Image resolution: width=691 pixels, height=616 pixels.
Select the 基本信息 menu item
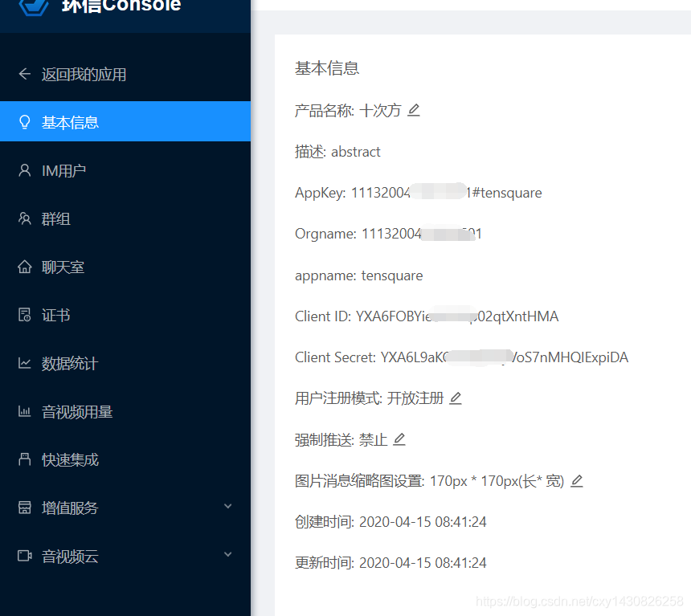click(x=125, y=121)
